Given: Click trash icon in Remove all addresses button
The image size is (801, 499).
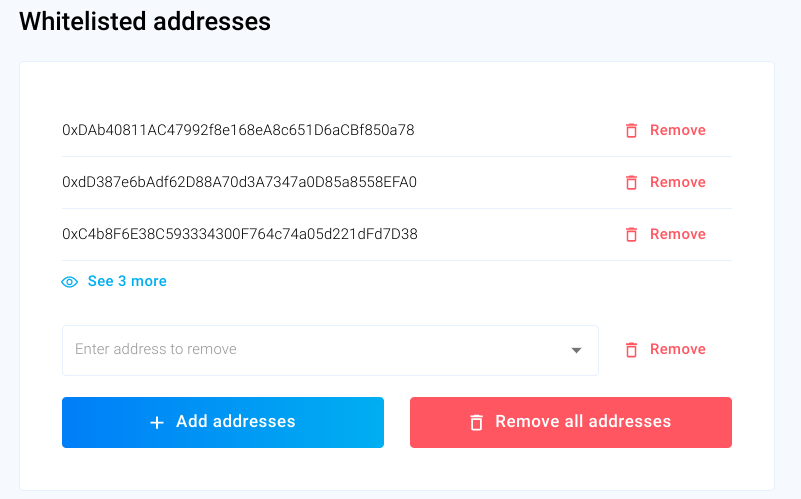Looking at the screenshot, I should tap(477, 423).
